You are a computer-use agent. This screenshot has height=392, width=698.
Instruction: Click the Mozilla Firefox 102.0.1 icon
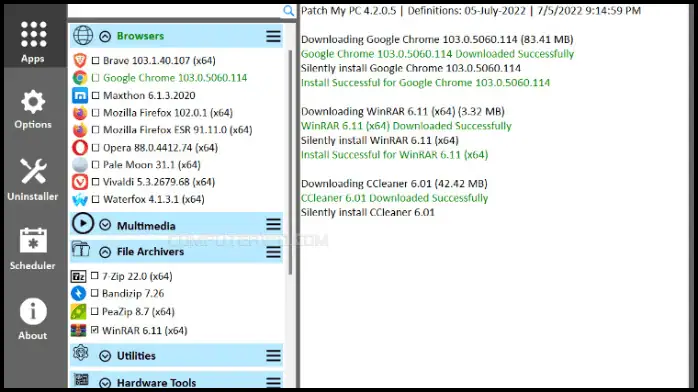(80, 113)
